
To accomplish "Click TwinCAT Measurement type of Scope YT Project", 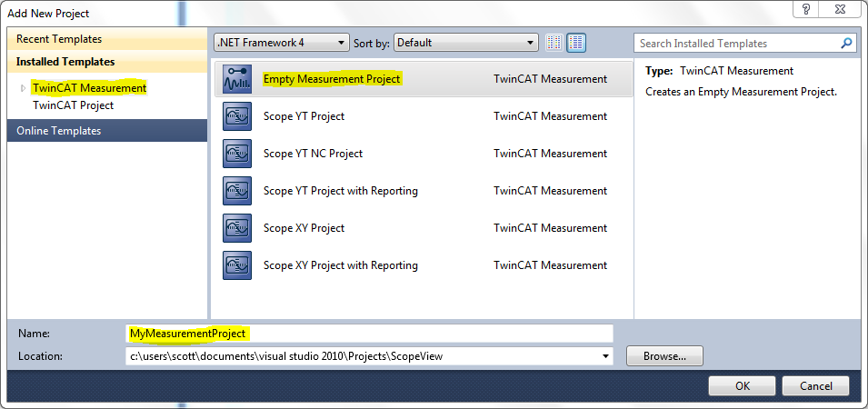I will coord(550,116).
